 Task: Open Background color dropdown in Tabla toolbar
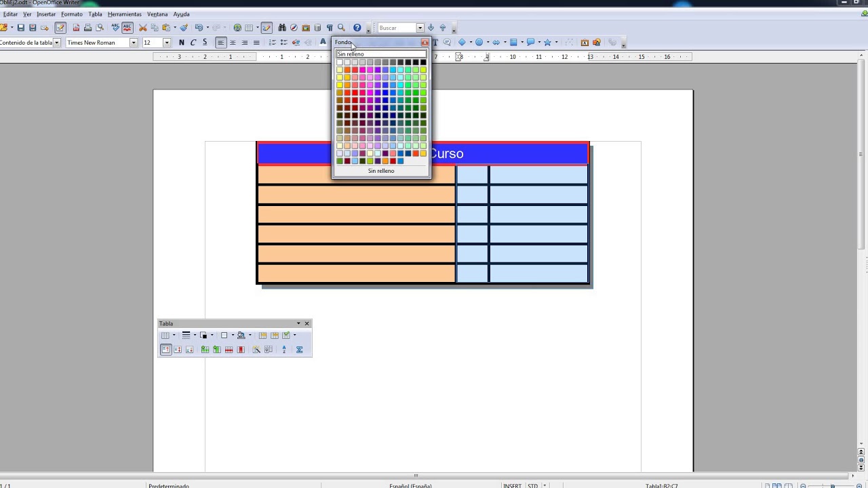(250, 335)
